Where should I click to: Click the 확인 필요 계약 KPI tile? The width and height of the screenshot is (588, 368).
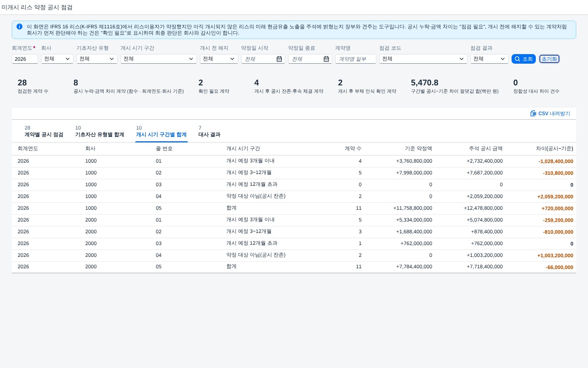tap(214, 86)
